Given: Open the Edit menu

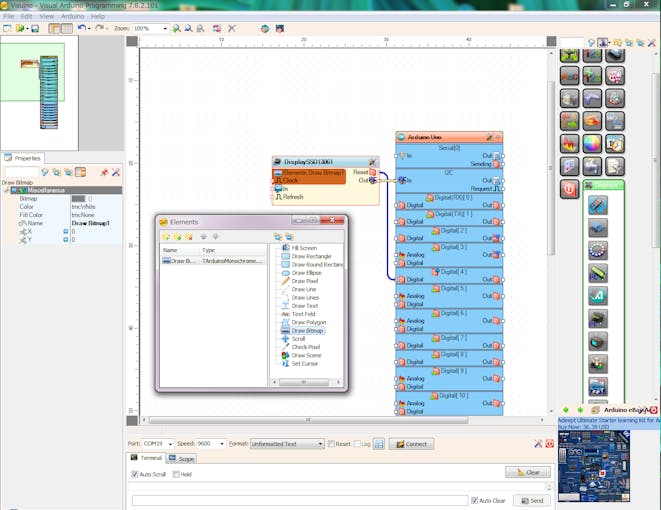Looking at the screenshot, I should pos(27,16).
